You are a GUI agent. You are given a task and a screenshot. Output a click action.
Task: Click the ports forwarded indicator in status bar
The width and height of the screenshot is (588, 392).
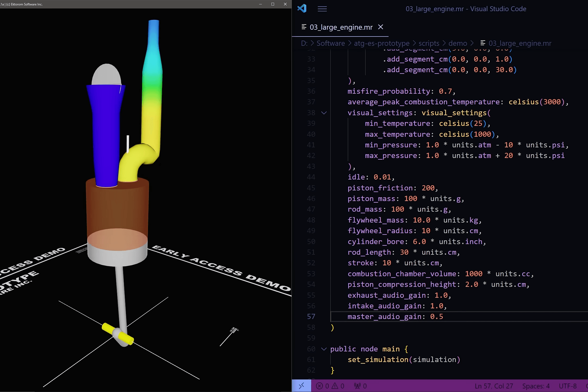(360, 386)
